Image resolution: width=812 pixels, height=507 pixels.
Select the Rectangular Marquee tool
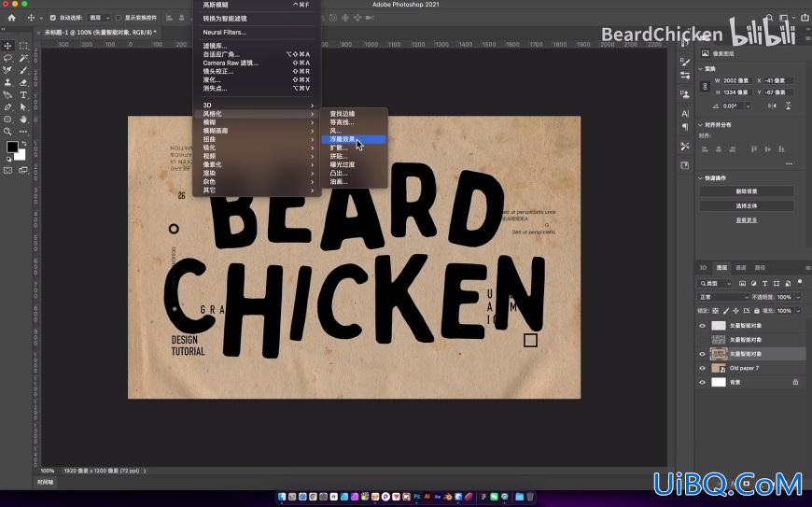(x=23, y=46)
